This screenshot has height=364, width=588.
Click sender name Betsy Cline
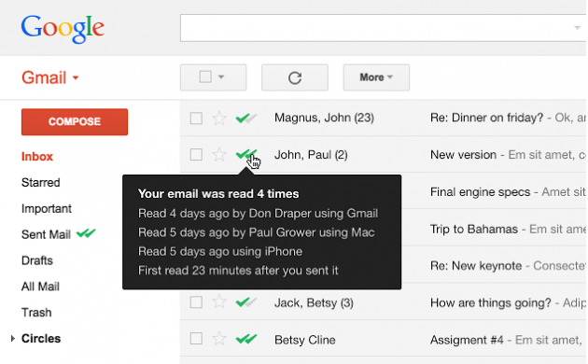305,340
